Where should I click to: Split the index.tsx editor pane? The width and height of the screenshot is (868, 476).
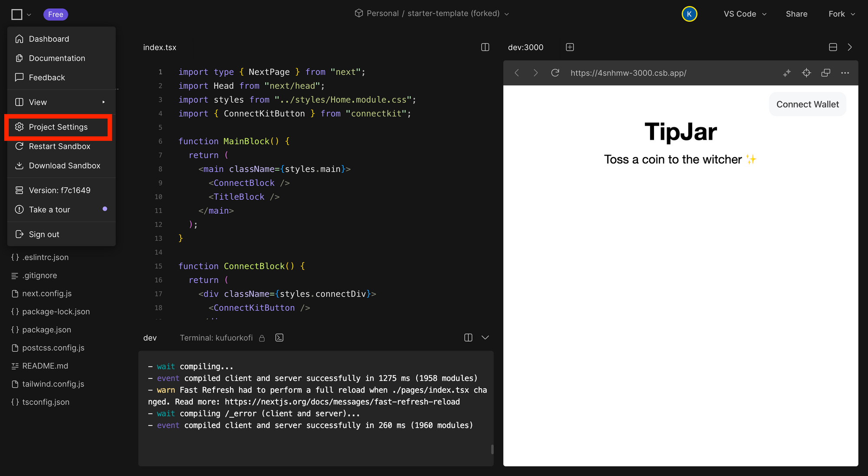point(485,47)
